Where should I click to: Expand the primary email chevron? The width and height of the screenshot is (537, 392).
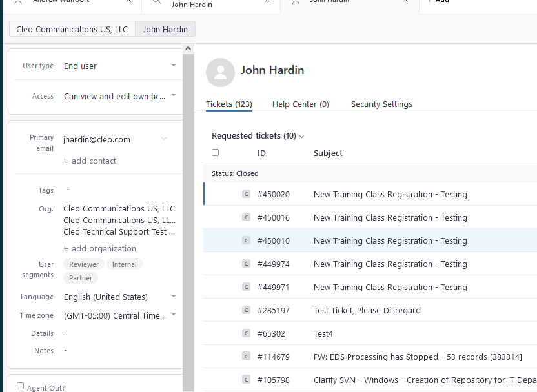[164, 139]
